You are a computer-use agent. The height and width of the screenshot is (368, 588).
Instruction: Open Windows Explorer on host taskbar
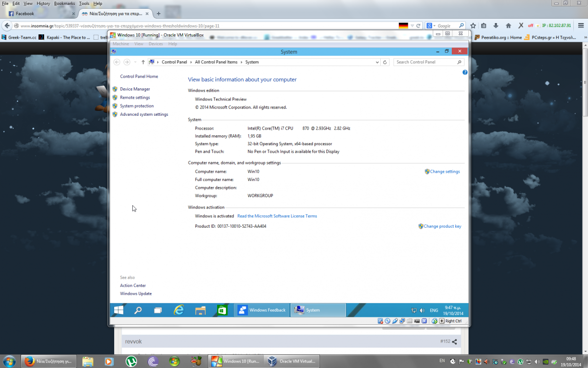coord(88,362)
